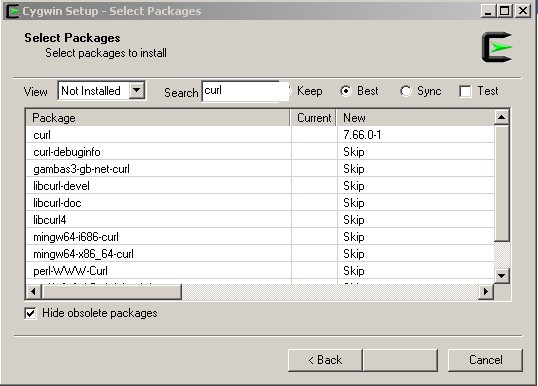Select the curl-debuginfo package name
This screenshot has height=386, width=538.
67,152
